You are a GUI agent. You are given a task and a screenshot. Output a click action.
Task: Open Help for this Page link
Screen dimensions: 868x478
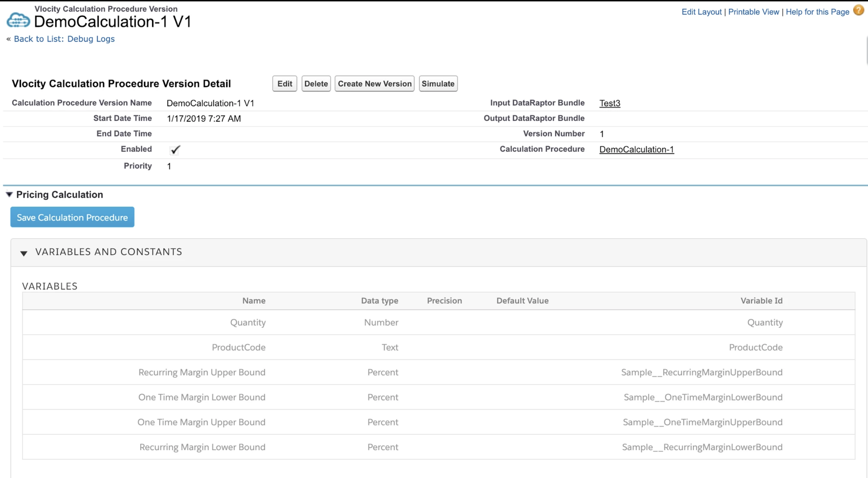(817, 12)
